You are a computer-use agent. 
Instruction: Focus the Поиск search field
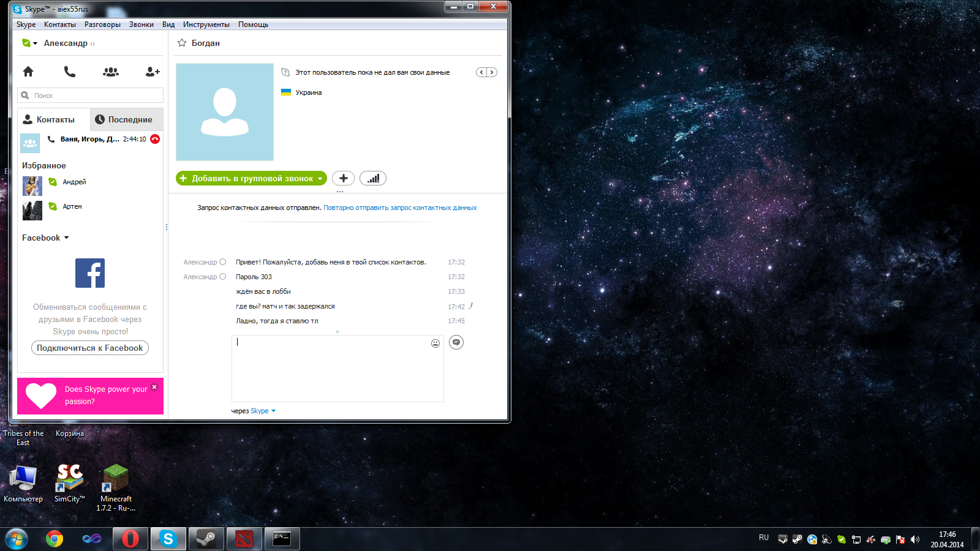[90, 95]
